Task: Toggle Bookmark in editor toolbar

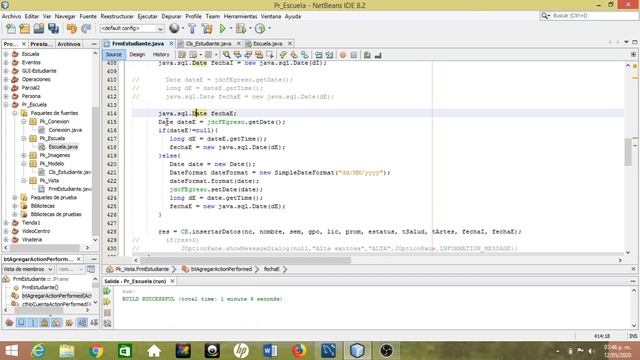Action: click(x=304, y=55)
